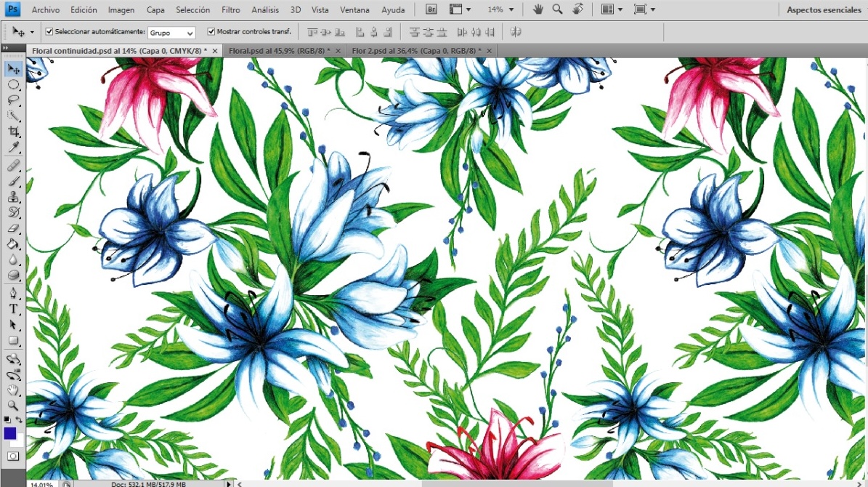Click the Auto-Align Layers icon

pos(516,32)
